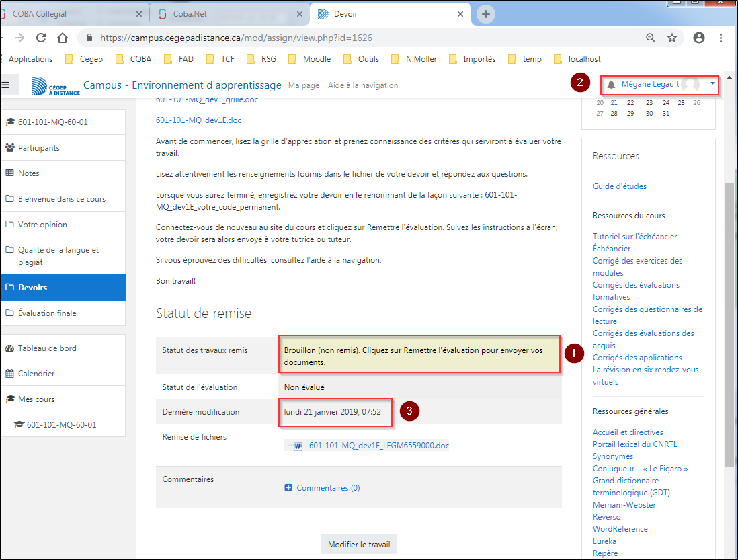The width and height of the screenshot is (738, 560).
Task: Click the browser home icon
Action: [63, 38]
